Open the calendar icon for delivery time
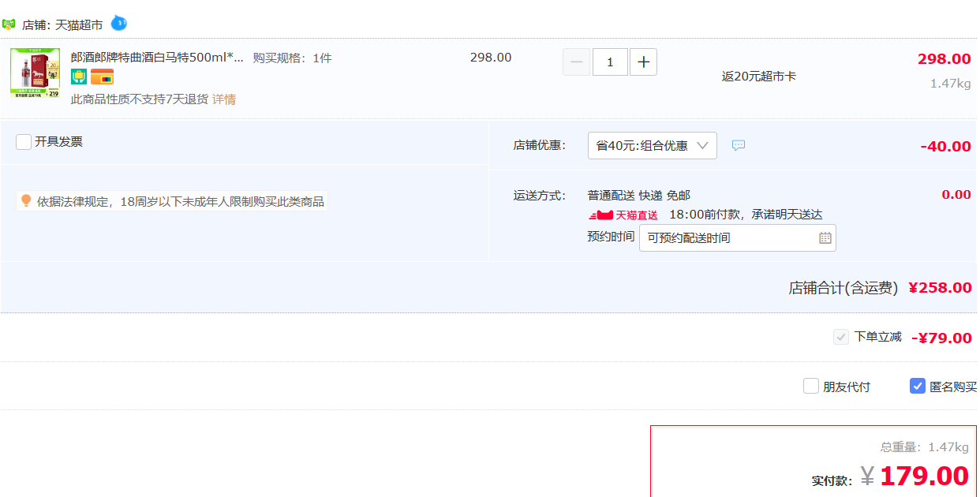Image resolution: width=980 pixels, height=497 pixels. [x=825, y=237]
